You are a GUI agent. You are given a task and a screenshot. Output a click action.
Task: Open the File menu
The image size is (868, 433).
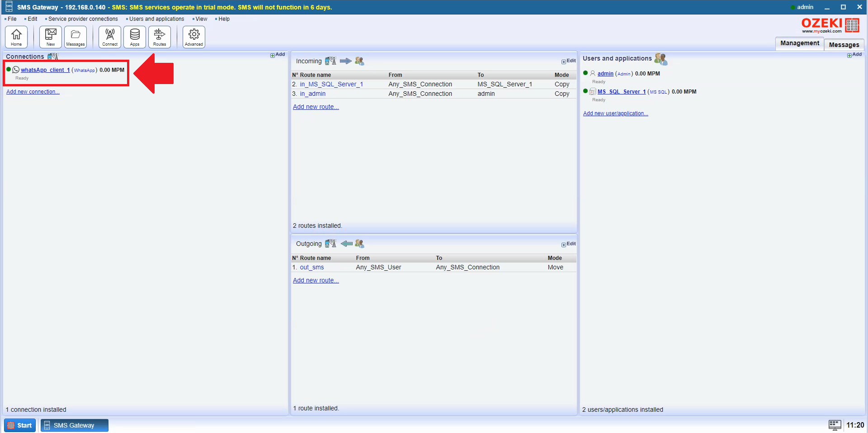tap(12, 19)
